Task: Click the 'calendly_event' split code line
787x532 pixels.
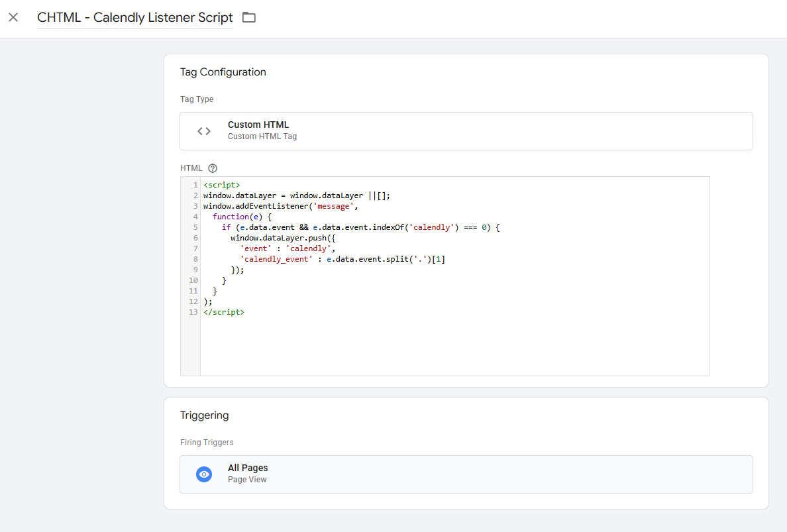Action: (x=342, y=259)
